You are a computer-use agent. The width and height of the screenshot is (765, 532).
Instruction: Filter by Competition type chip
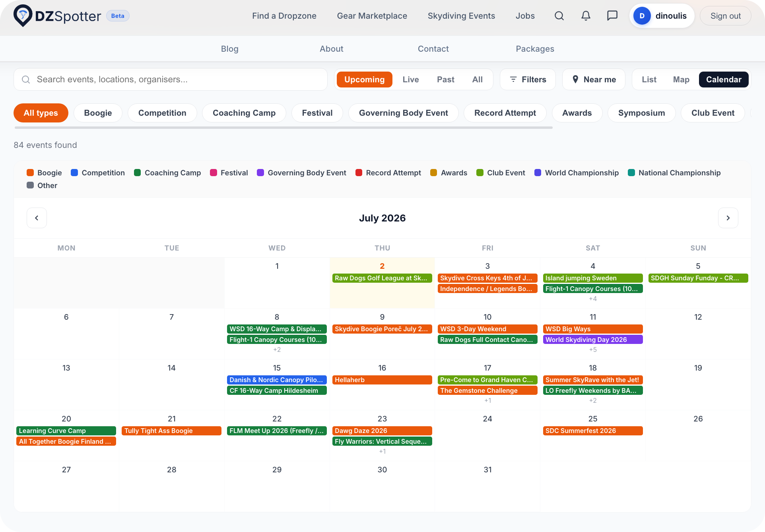coord(162,113)
